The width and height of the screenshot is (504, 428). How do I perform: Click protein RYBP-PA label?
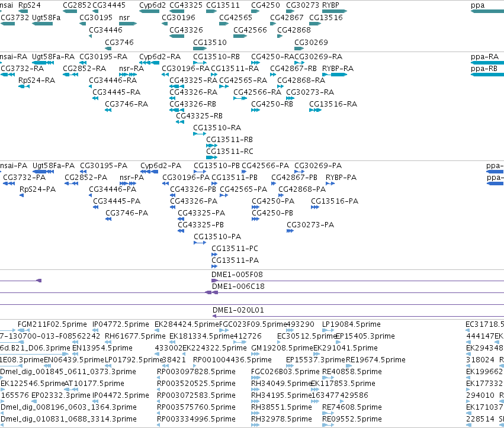[341, 178]
